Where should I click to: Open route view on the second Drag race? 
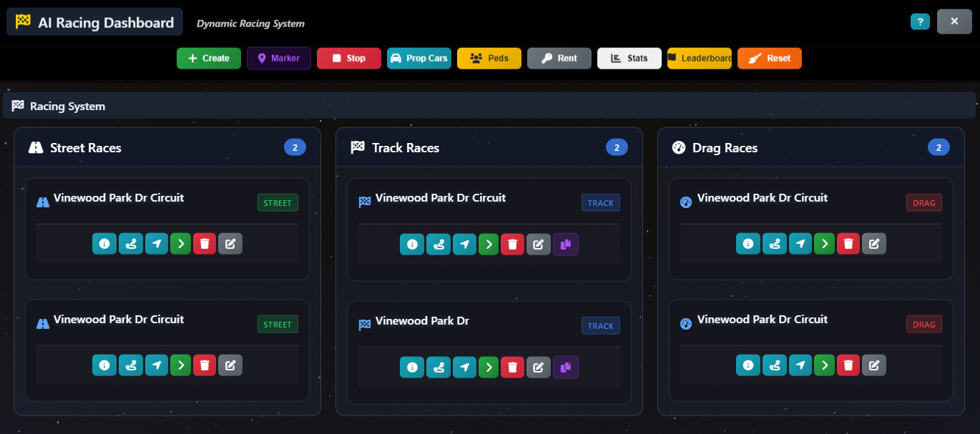(774, 365)
